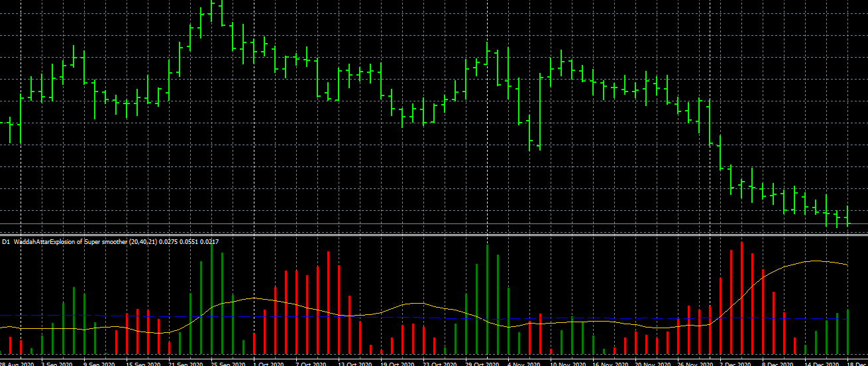Image resolution: width=868 pixels, height=366 pixels.
Task: Click the 13 Oct 2020 date label
Action: (x=355, y=363)
